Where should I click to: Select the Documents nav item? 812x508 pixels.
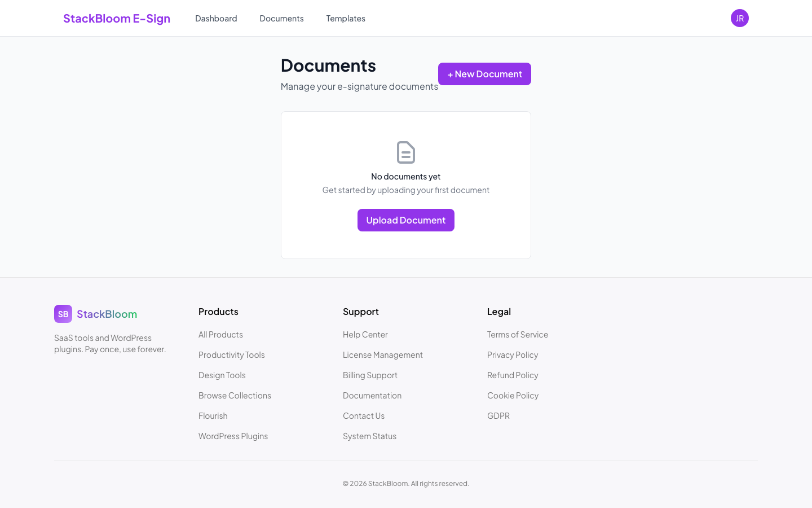[281, 18]
